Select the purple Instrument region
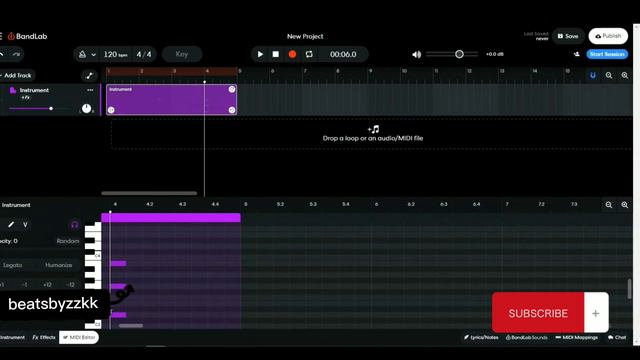 point(171,100)
